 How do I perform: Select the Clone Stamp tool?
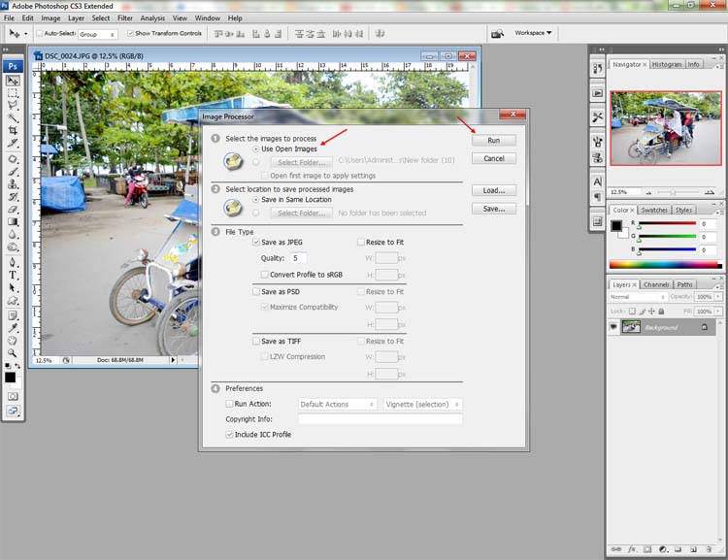coord(13,184)
